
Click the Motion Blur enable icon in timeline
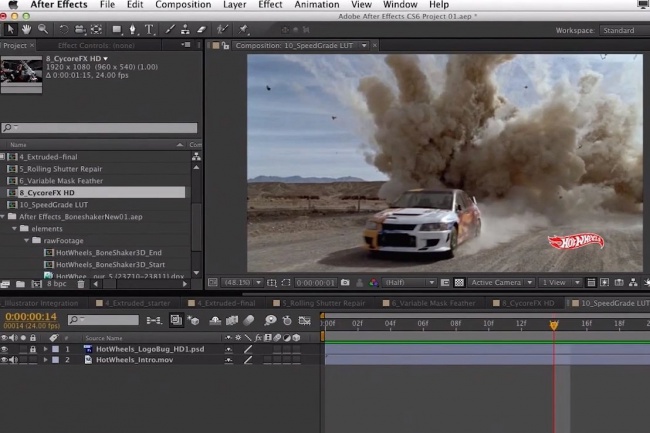(x=248, y=320)
